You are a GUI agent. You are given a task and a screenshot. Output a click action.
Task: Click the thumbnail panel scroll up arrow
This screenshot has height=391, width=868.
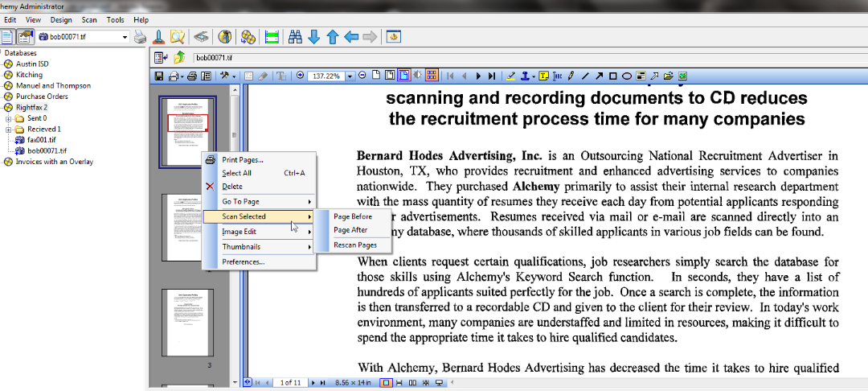point(235,89)
